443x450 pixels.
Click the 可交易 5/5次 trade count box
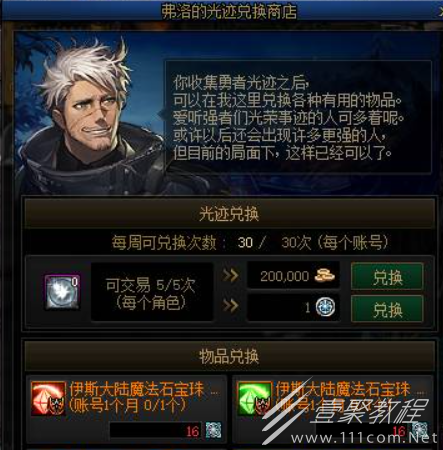[152, 292]
